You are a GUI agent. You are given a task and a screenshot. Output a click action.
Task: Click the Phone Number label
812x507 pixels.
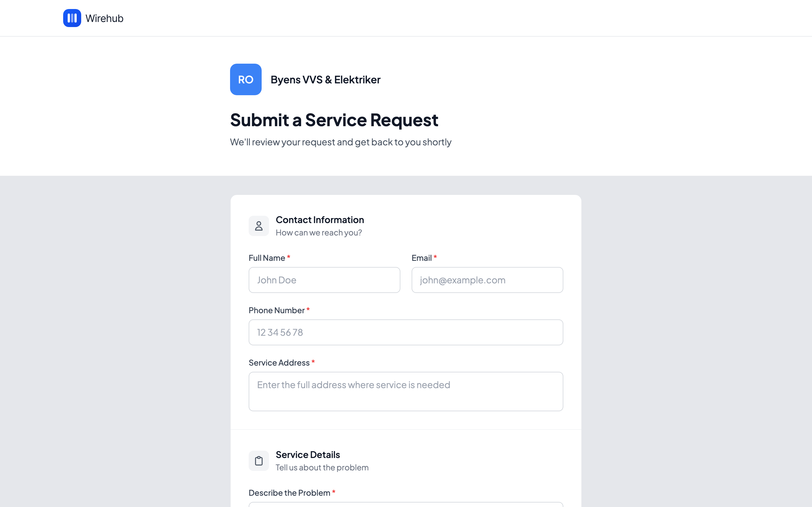pyautogui.click(x=277, y=310)
